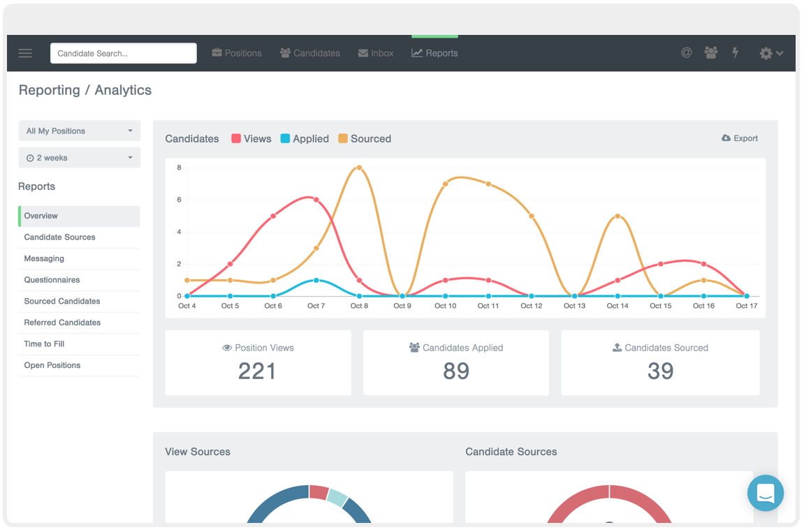Image resolution: width=804 pixels, height=532 pixels.
Task: Open the 2 weeks time range dropdown
Action: click(x=80, y=158)
